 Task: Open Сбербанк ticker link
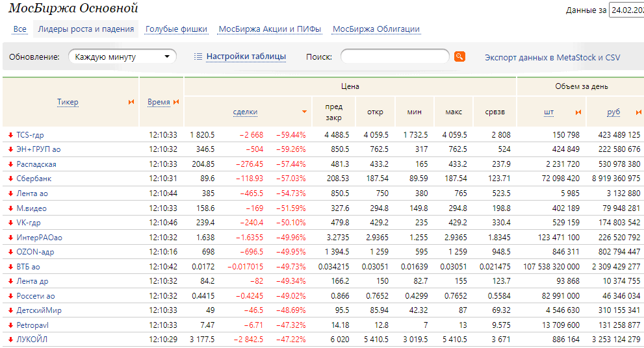pyautogui.click(x=34, y=179)
